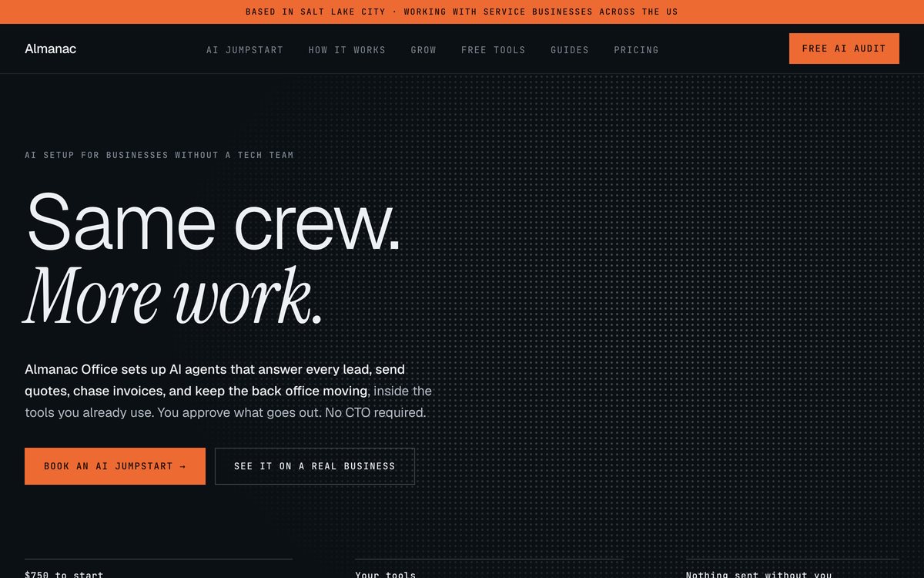924x578 pixels.
Task: Select Free Tools in navigation
Action: (494, 50)
